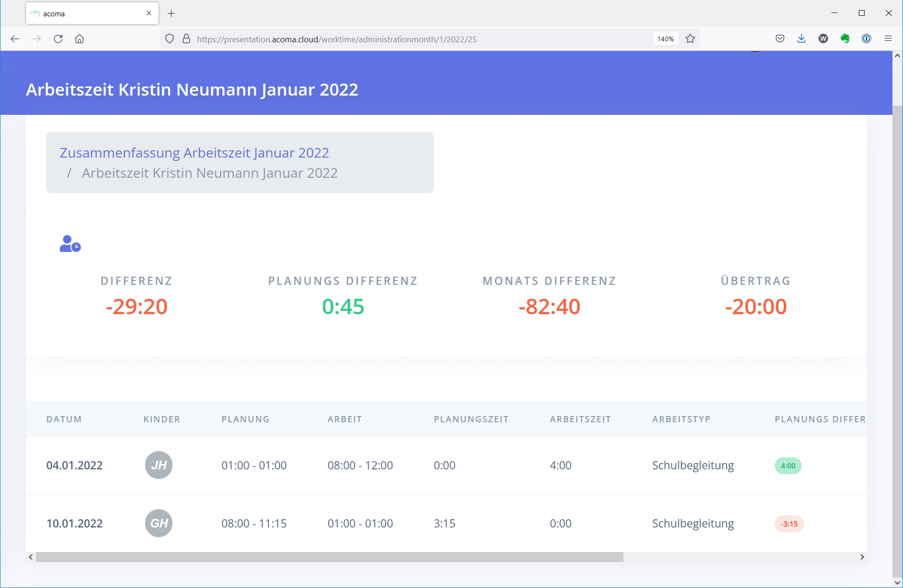Click the user clock icon

tap(70, 244)
